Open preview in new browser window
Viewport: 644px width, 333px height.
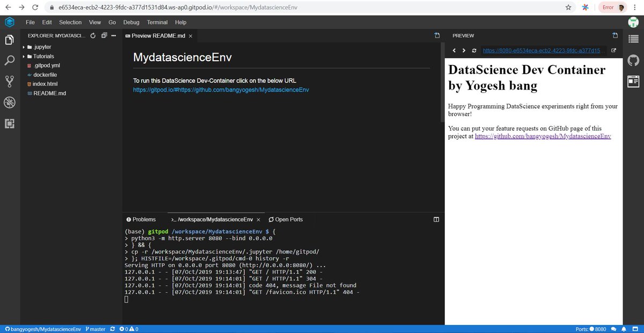tap(614, 50)
